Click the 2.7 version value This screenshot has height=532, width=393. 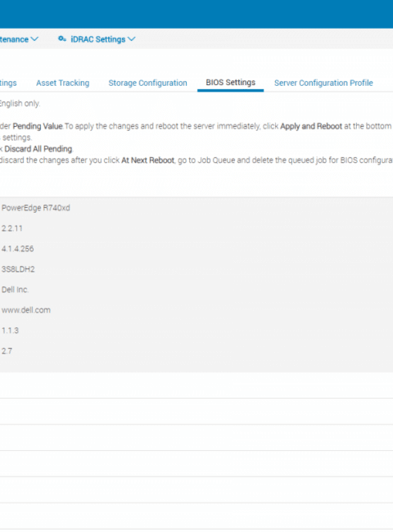click(7, 351)
